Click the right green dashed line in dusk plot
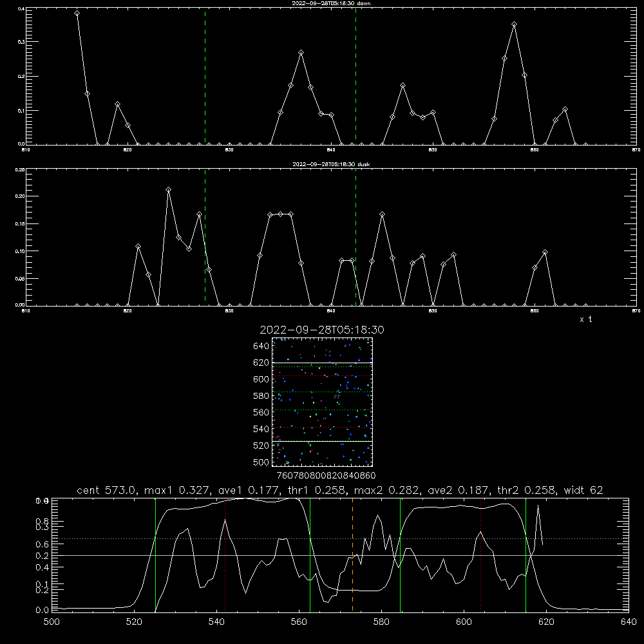644x644 pixels. tap(355, 238)
